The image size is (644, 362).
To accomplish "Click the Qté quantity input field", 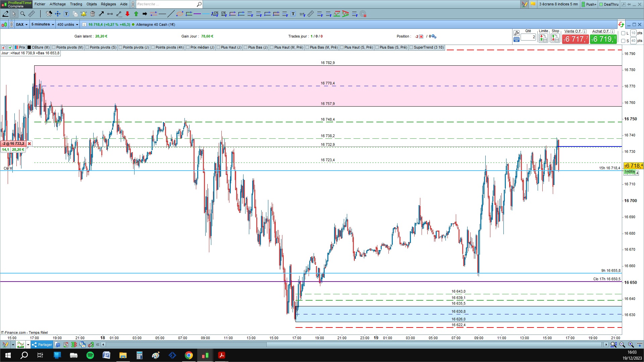I will click(x=528, y=37).
